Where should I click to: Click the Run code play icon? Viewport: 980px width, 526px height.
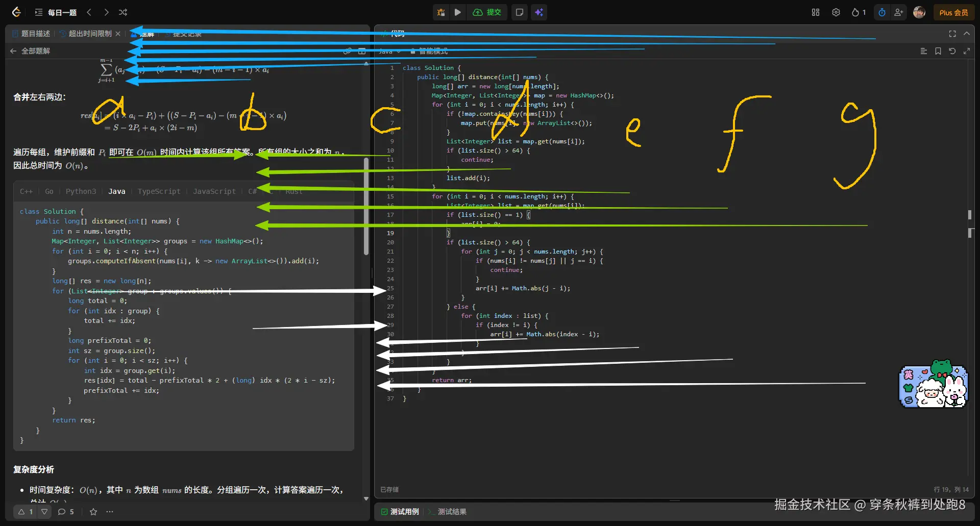pyautogui.click(x=458, y=12)
